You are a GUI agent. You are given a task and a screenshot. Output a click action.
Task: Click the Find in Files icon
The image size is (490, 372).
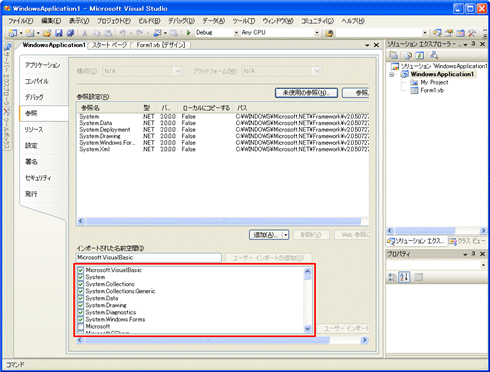click(329, 33)
